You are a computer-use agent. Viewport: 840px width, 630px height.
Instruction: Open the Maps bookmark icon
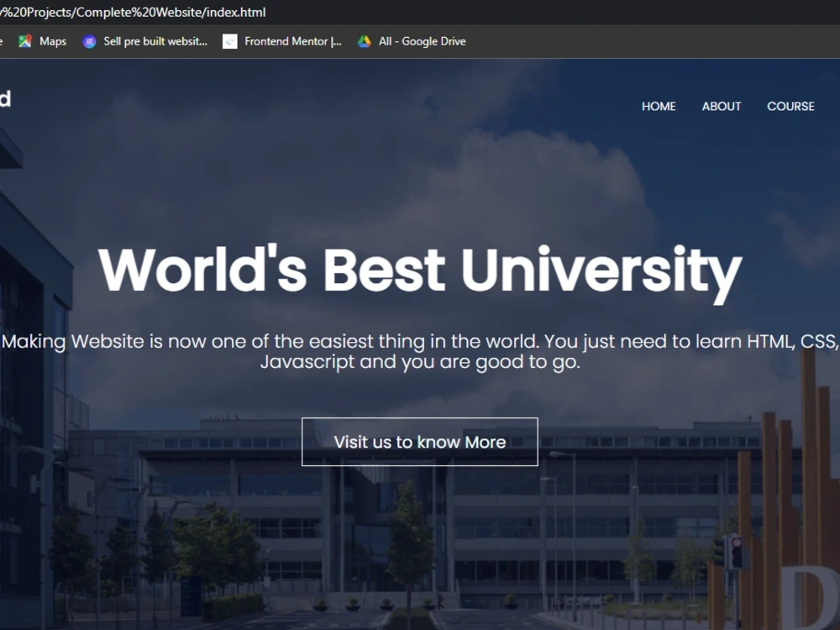click(24, 41)
